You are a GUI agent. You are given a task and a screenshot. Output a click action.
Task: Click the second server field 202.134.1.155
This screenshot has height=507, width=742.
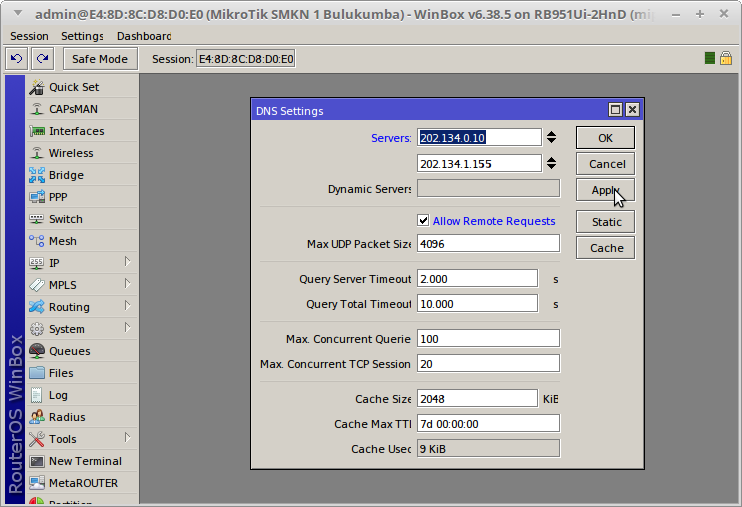[479, 163]
